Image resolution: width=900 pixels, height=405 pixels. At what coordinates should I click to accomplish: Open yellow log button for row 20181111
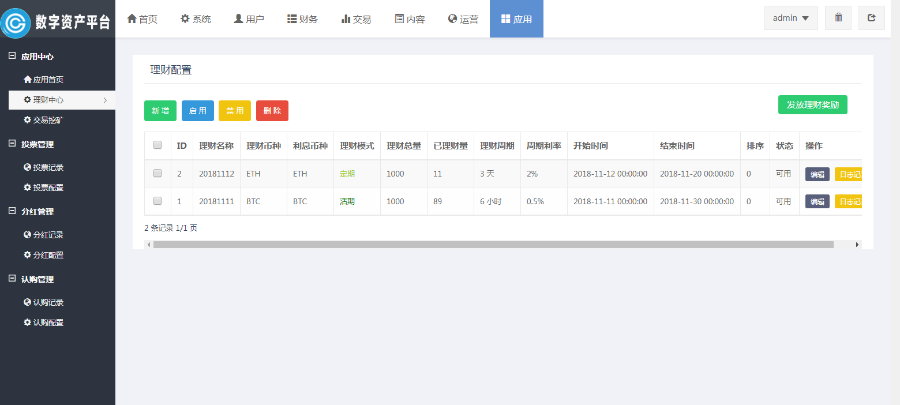click(848, 201)
